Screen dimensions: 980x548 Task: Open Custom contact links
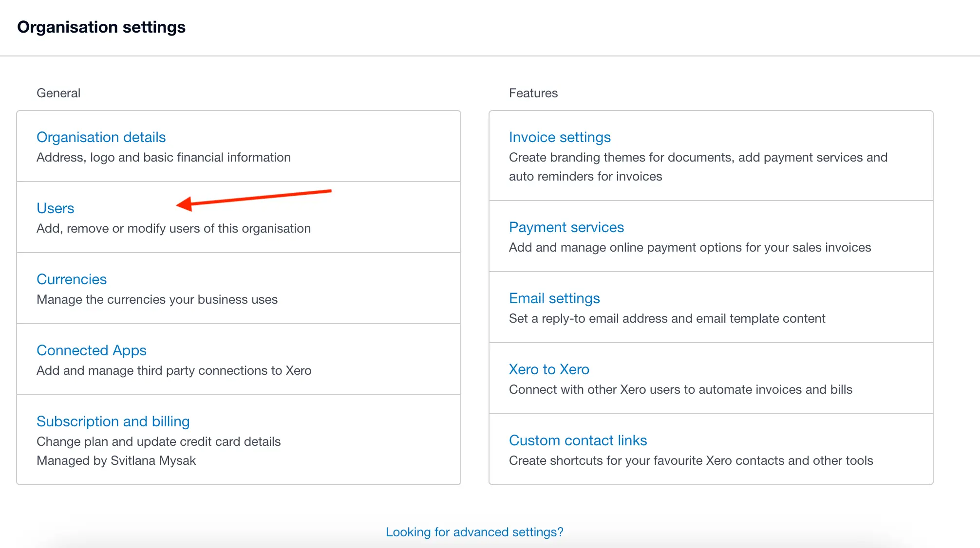pos(578,440)
